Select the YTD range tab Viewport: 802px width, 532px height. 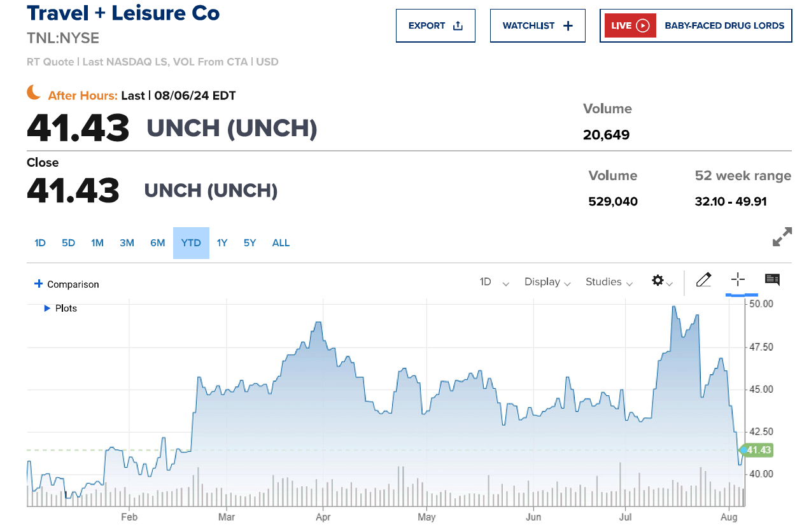191,243
